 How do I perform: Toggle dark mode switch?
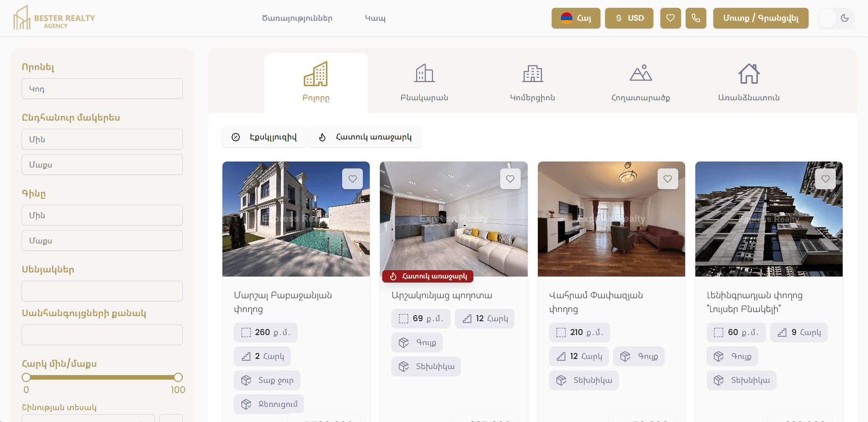pyautogui.click(x=836, y=18)
